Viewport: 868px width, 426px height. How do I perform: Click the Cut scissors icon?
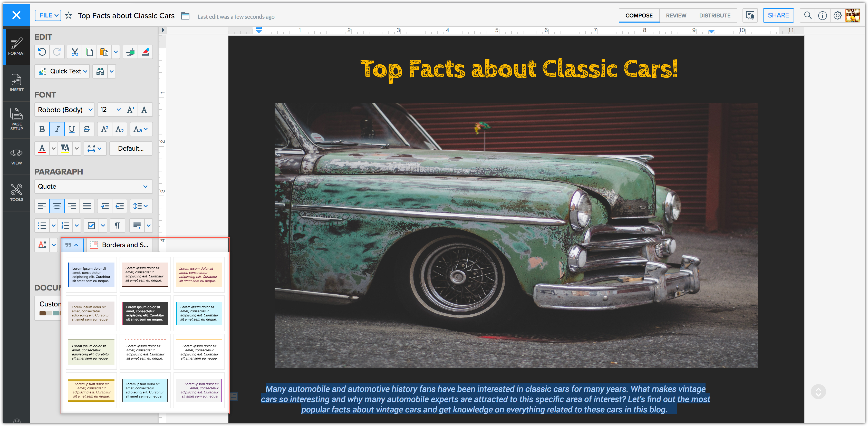point(75,52)
